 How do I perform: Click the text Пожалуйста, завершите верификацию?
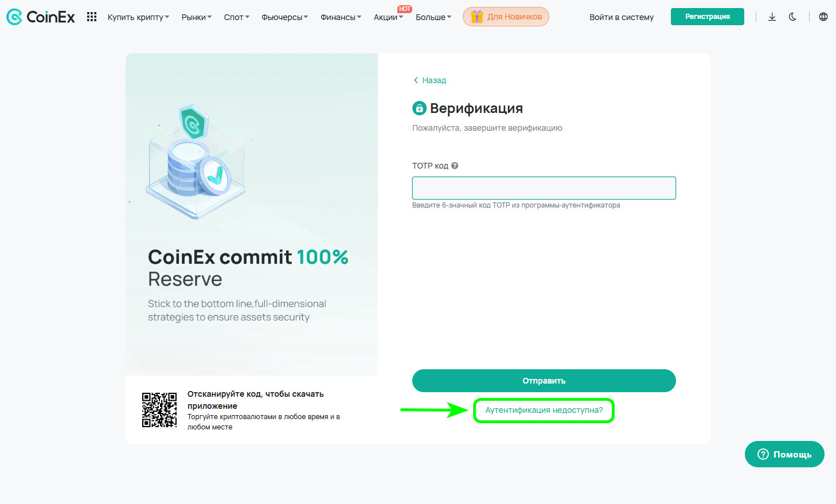point(487,128)
